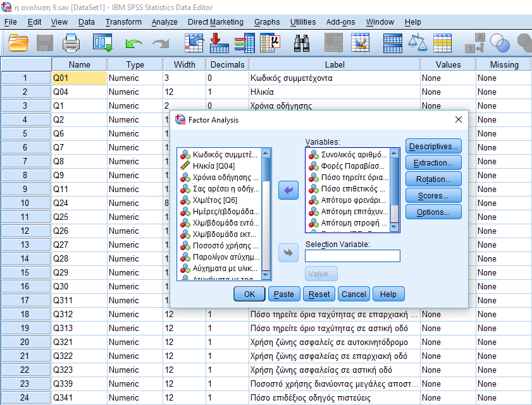Open the File menu
This screenshot has width=532, height=405.
11,22
